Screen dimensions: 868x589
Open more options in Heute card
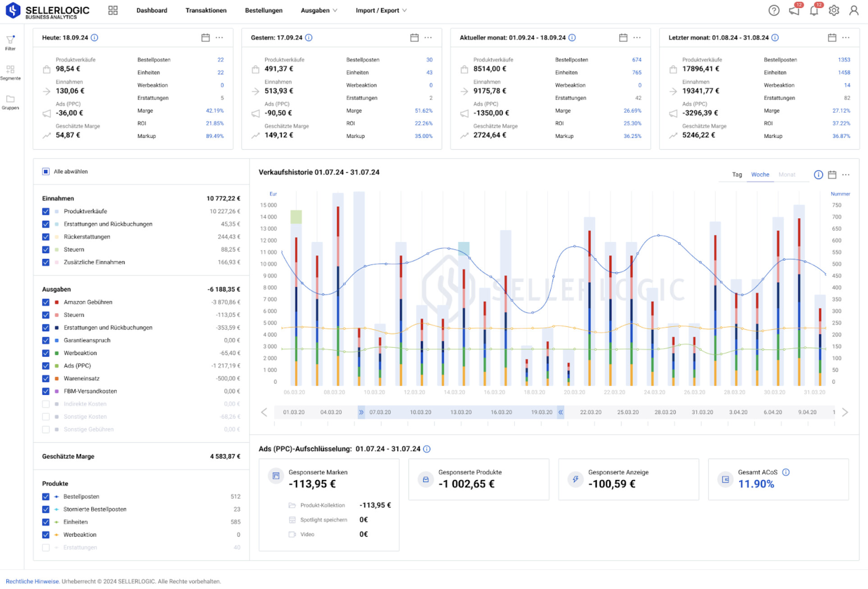(219, 37)
